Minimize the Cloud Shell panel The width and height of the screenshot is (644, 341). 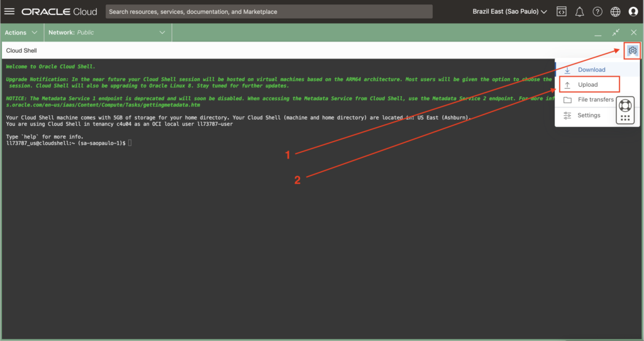597,33
